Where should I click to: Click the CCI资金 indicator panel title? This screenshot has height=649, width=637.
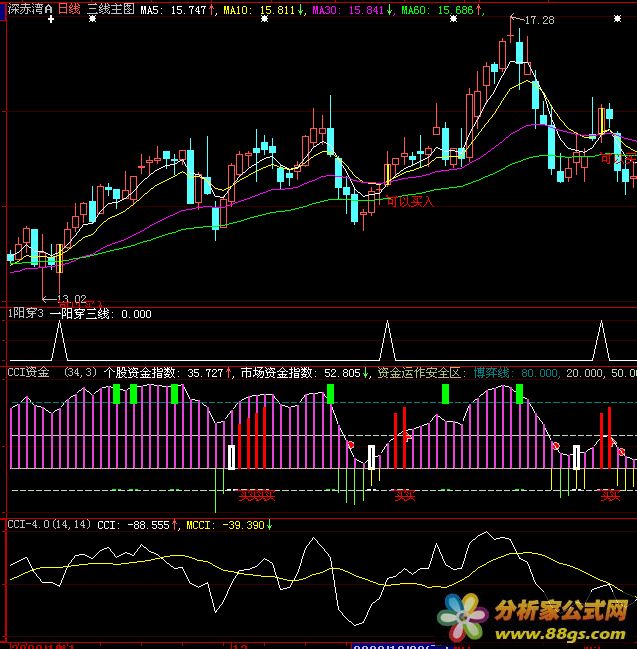click(28, 372)
